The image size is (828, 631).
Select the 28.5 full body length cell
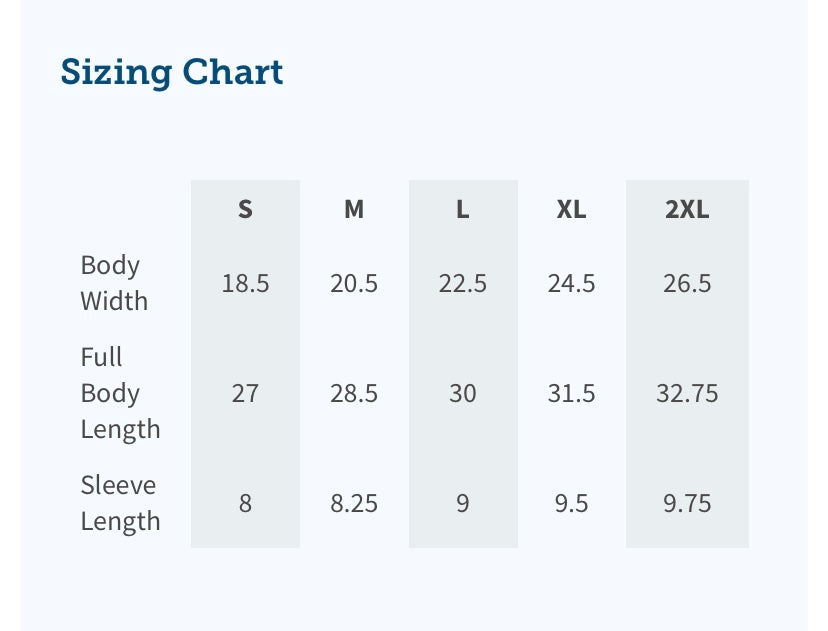pos(354,394)
